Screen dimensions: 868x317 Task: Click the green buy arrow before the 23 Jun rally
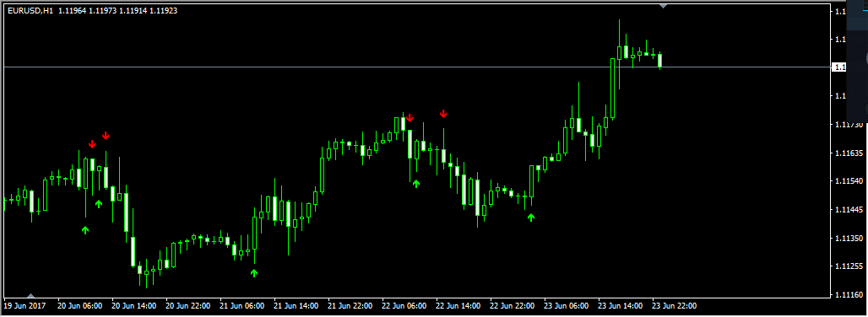click(x=531, y=218)
